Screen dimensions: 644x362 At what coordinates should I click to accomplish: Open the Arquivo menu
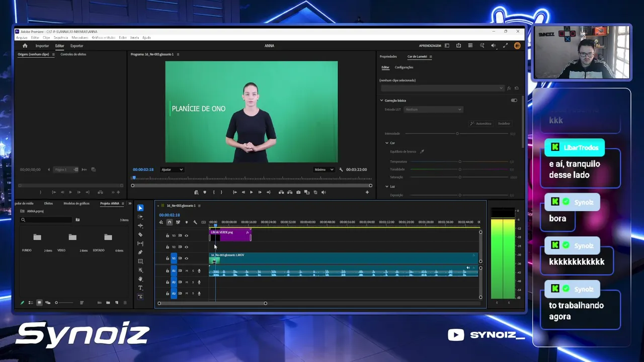click(22, 38)
